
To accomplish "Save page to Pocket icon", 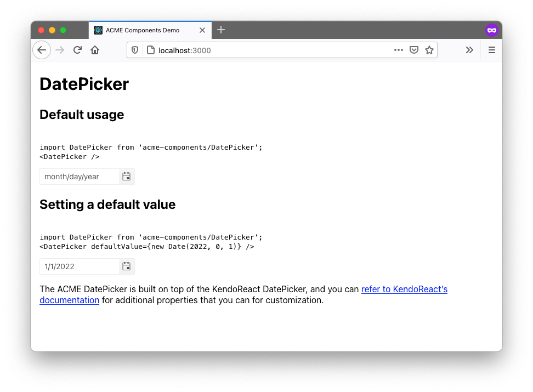I will click(414, 50).
